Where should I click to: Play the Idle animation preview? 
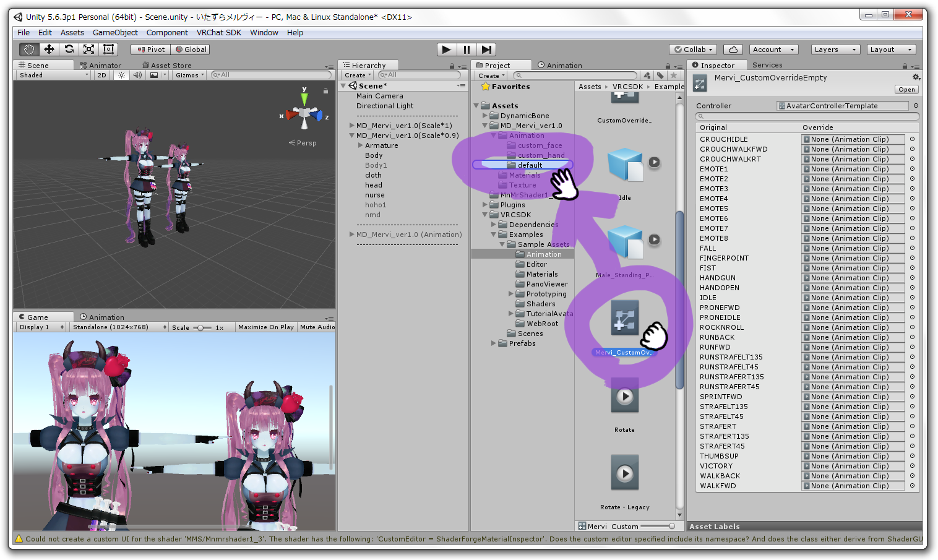[654, 162]
